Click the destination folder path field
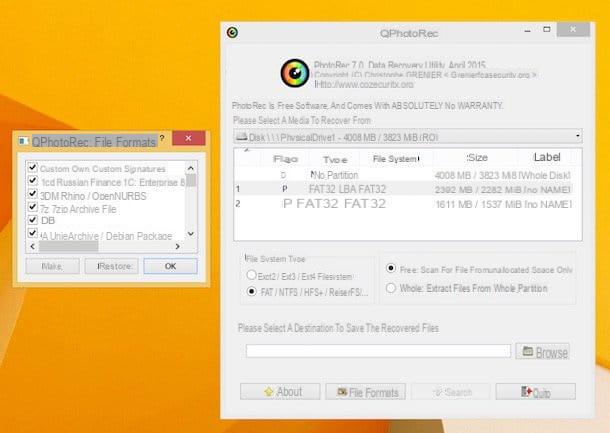This screenshot has height=433, width=610. click(x=378, y=351)
